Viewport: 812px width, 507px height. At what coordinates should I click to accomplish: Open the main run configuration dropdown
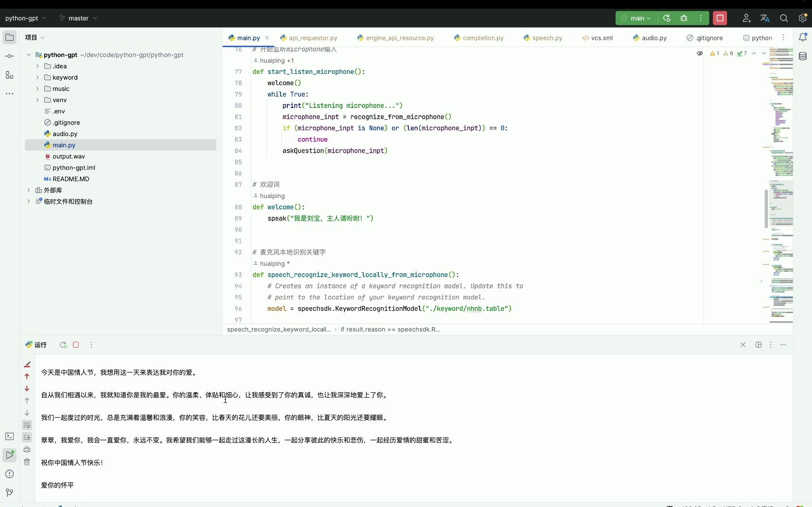pyautogui.click(x=636, y=18)
